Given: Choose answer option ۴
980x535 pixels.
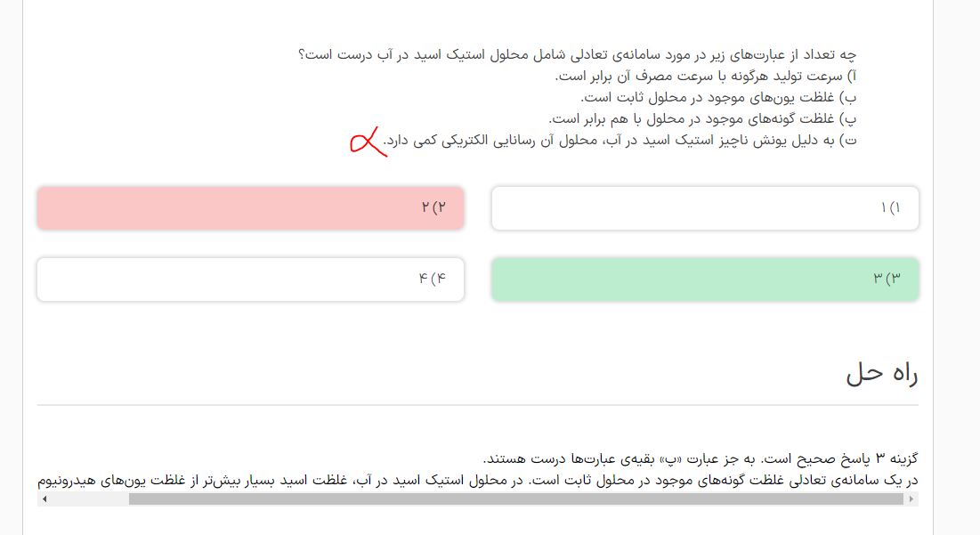Looking at the screenshot, I should coord(250,280).
